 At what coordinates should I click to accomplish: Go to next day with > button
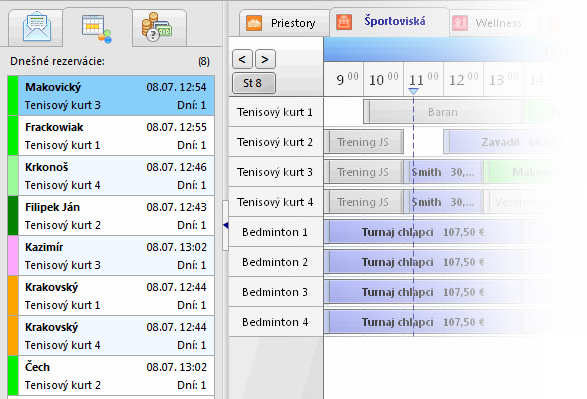click(265, 59)
